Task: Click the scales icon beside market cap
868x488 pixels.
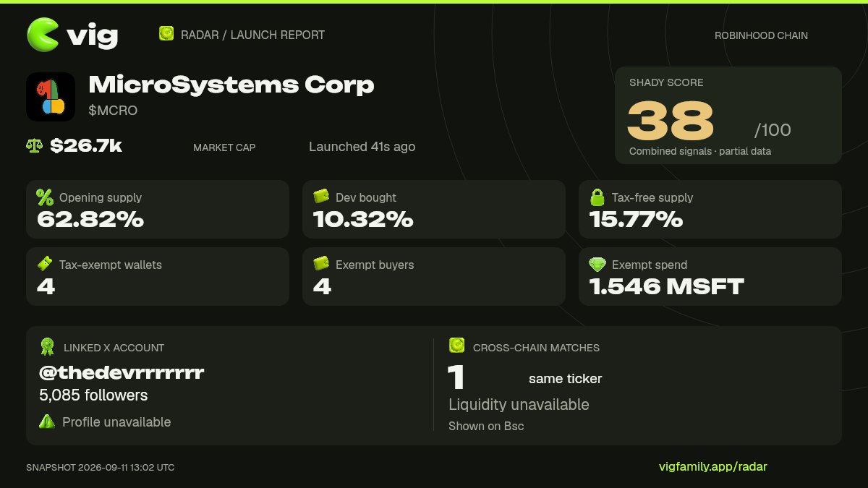Action: tap(34, 146)
